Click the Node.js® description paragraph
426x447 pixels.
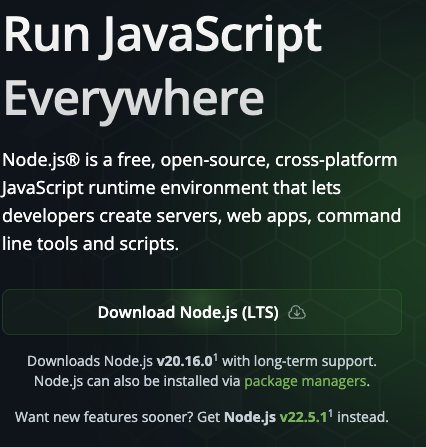(201, 202)
